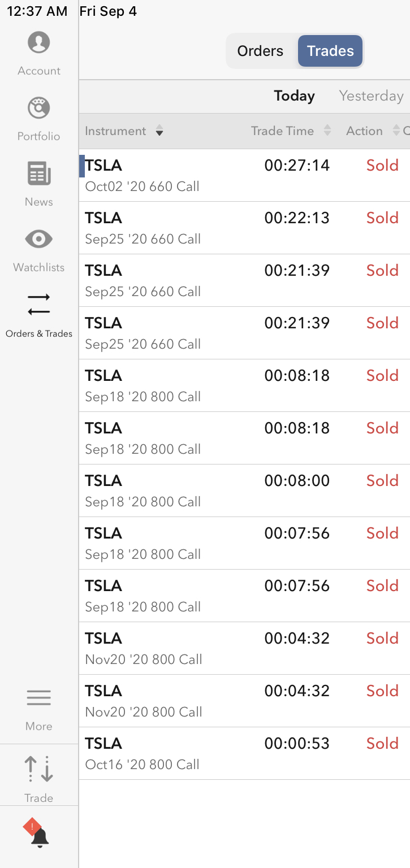The width and height of the screenshot is (410, 868).
Task: Open the notification bell alert icon
Action: (x=38, y=835)
